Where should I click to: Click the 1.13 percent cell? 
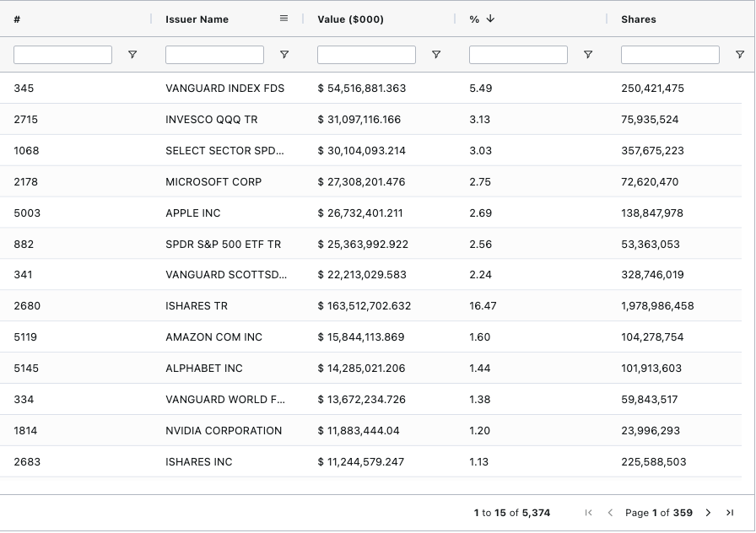[478, 461]
